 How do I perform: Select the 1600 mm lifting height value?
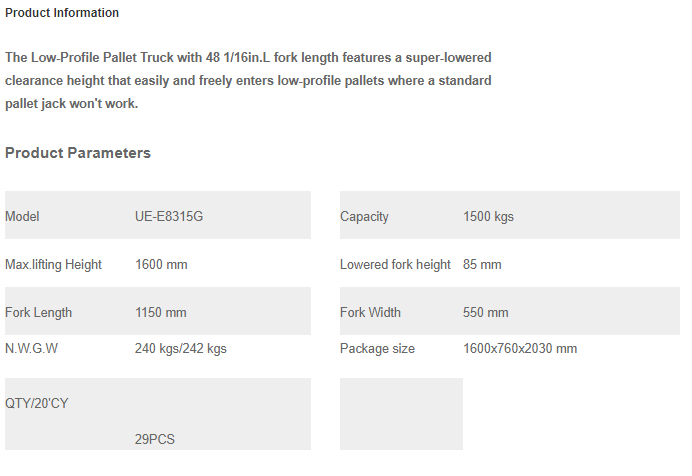point(161,265)
